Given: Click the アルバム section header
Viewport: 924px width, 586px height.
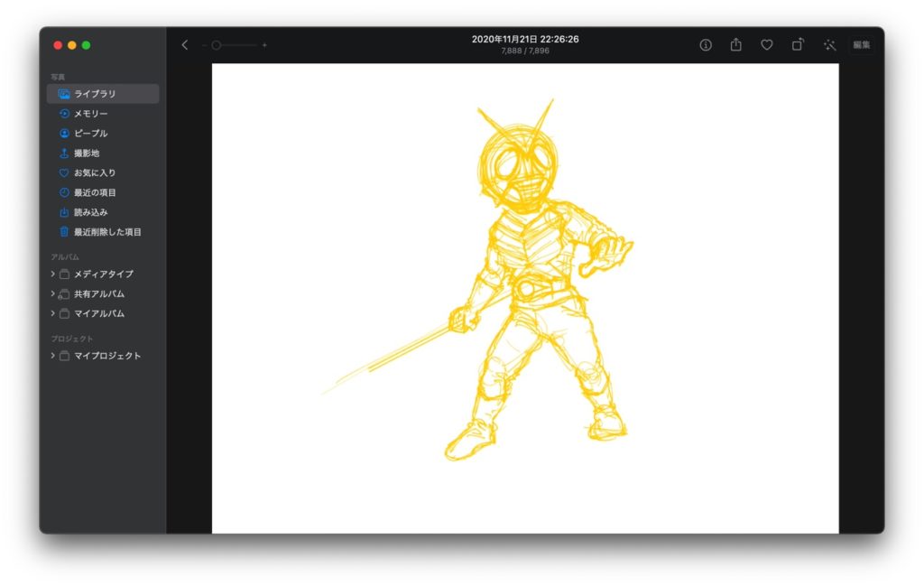Looking at the screenshot, I should [65, 257].
